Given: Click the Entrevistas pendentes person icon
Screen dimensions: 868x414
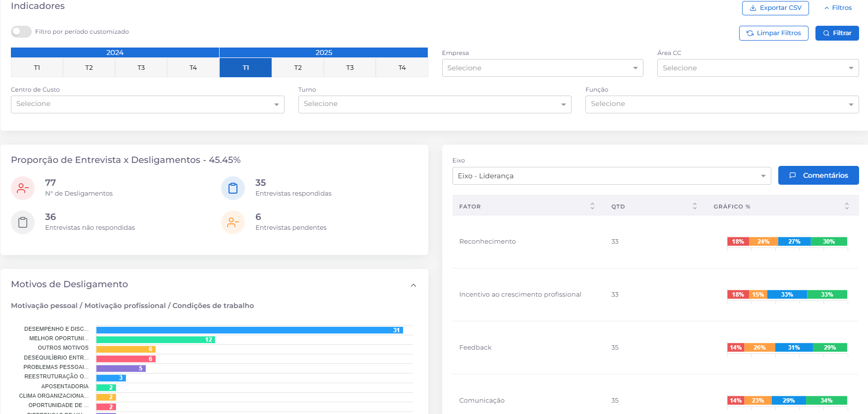Looking at the screenshot, I should 233,222.
